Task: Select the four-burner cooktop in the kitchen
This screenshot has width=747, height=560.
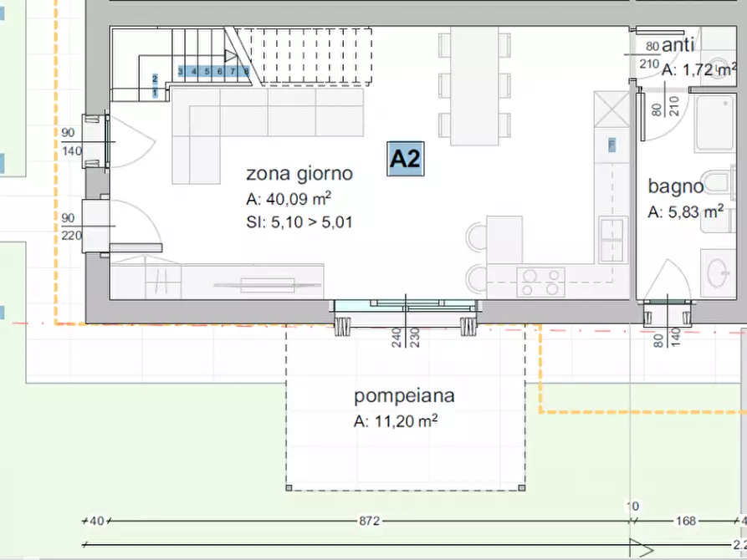Action: [540, 282]
